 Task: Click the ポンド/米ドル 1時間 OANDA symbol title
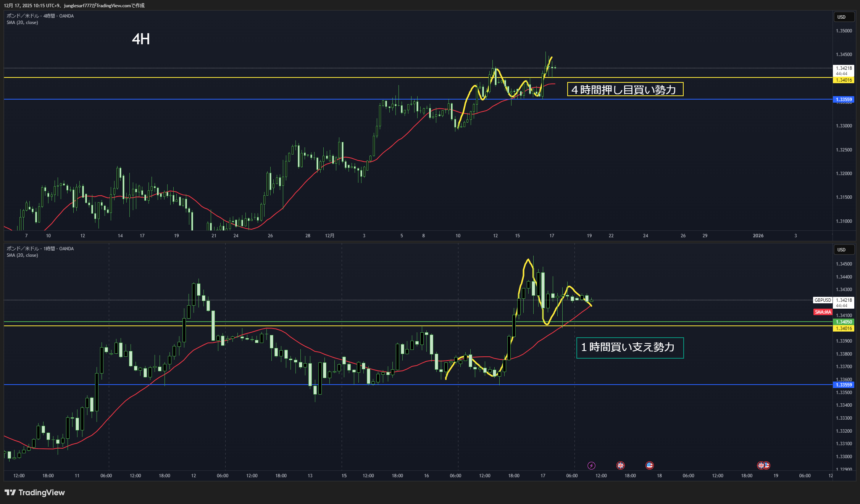coord(40,249)
